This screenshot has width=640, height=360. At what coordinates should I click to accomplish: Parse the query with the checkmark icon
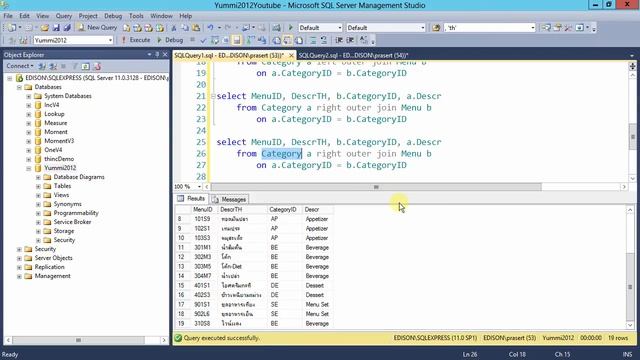203,40
